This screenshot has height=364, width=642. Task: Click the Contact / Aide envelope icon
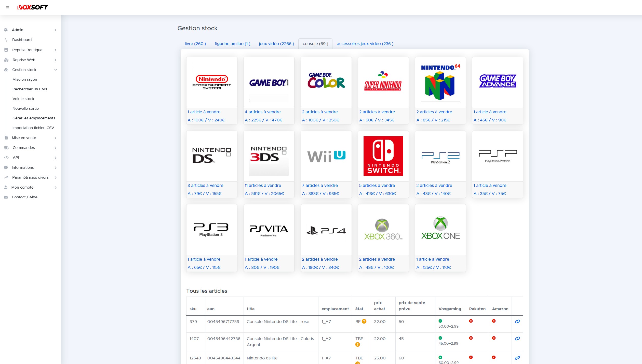(x=6, y=197)
